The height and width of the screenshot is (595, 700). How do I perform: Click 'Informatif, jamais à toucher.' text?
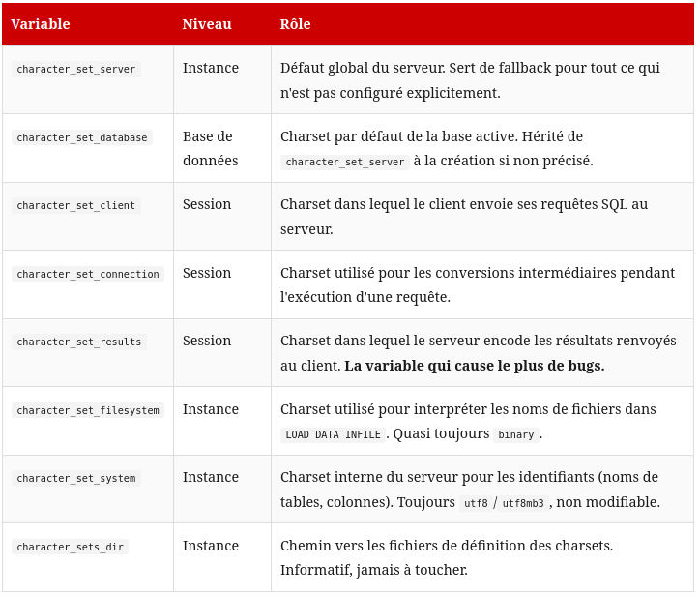coord(374,570)
